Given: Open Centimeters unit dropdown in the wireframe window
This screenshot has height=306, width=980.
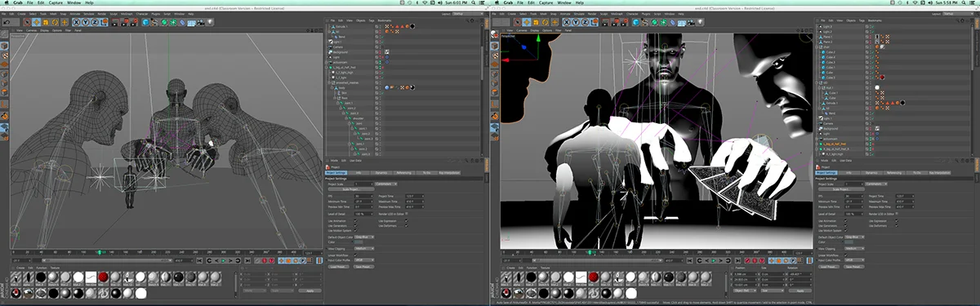Looking at the screenshot, I should [386, 184].
